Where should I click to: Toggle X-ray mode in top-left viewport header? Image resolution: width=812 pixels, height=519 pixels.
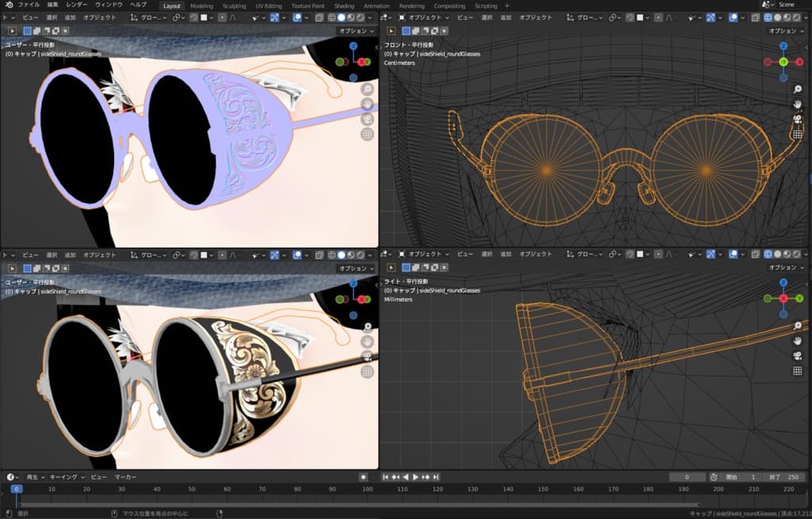(x=319, y=17)
